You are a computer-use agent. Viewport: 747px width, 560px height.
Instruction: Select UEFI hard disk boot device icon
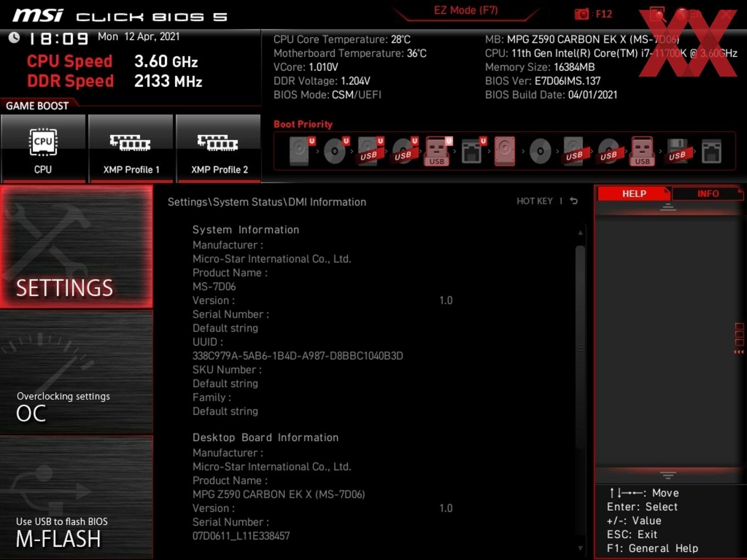coord(300,151)
